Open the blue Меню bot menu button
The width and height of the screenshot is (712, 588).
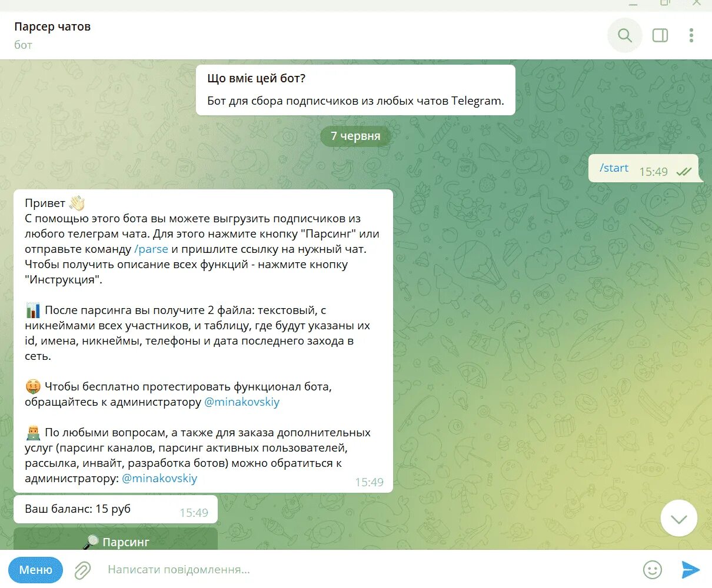[x=36, y=570]
